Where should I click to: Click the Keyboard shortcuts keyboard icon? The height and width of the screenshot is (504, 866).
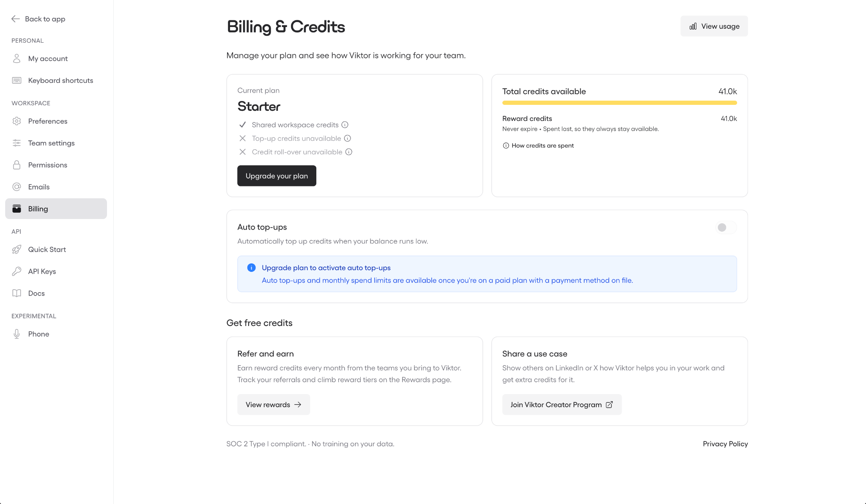coord(16,80)
